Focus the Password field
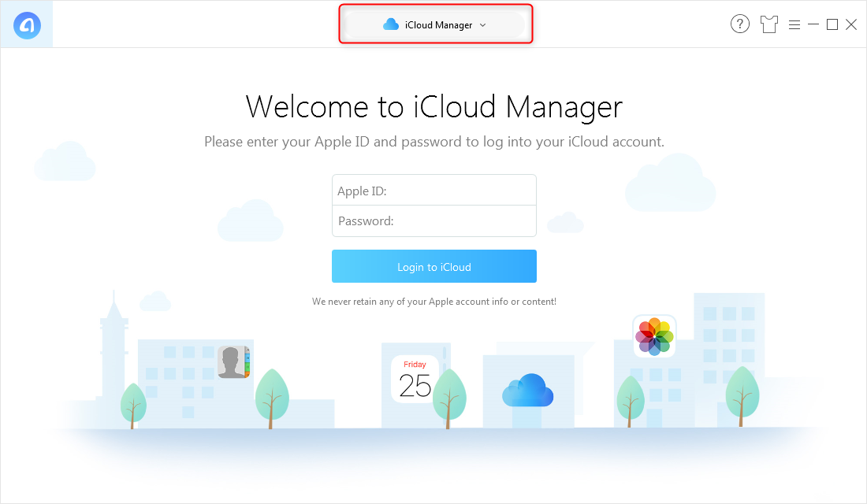This screenshot has width=867, height=504. [434, 221]
